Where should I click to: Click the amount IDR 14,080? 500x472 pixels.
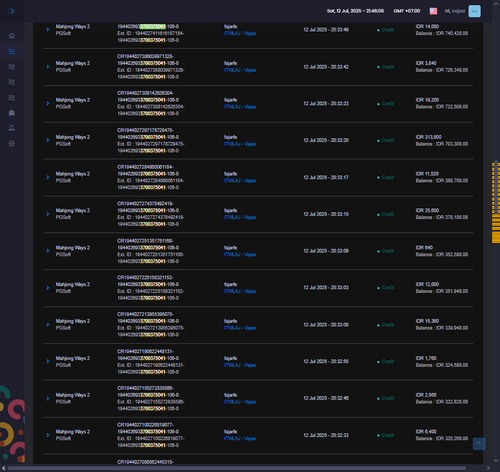point(427,26)
